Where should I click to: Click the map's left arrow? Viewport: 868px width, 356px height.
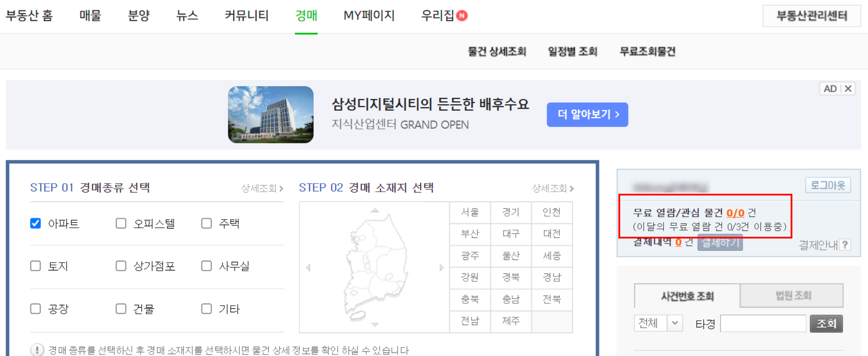pos(308,267)
